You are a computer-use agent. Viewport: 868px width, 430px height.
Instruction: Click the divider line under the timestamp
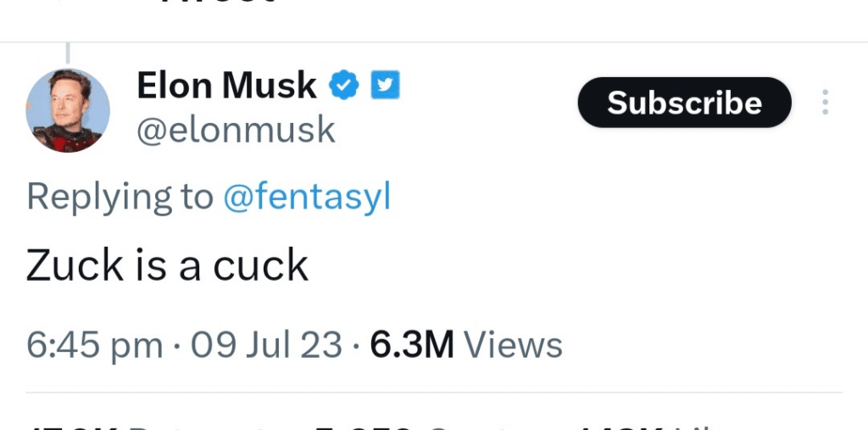(x=434, y=393)
